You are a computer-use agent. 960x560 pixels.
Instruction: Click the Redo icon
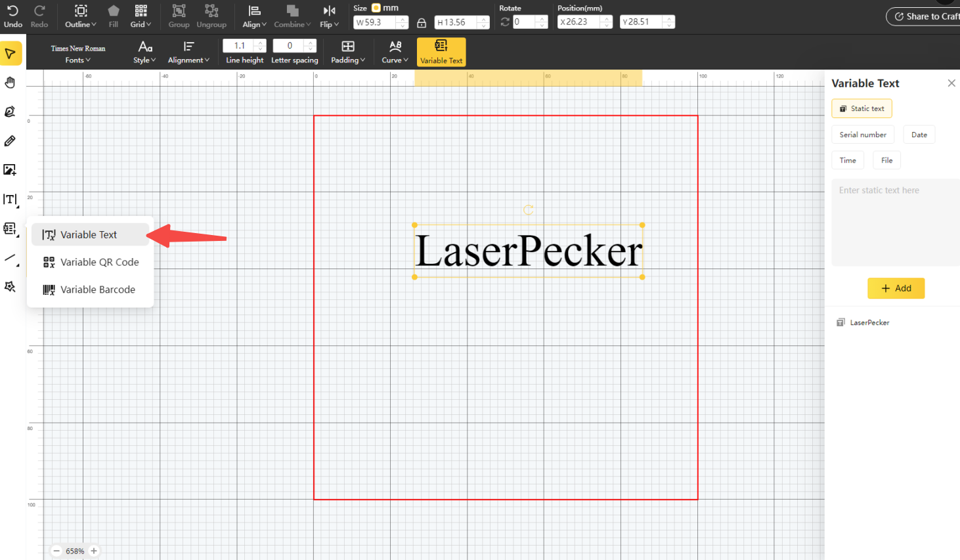39,11
